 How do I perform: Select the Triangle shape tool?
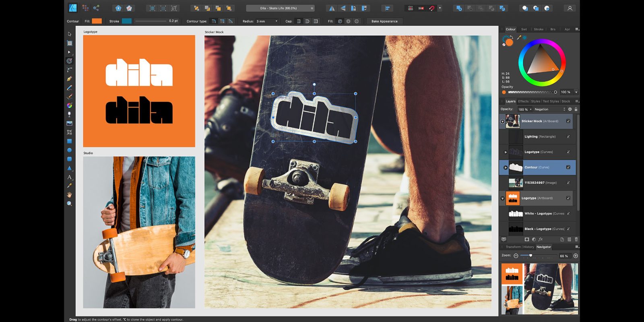69,168
